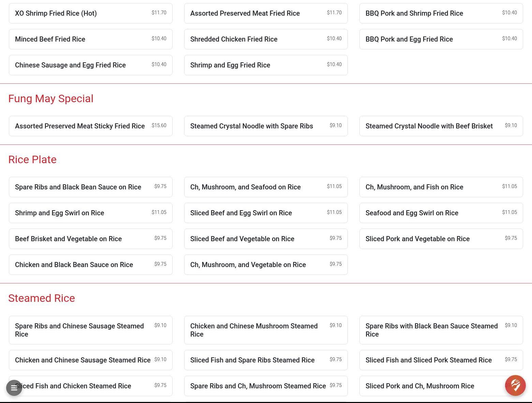Click Chicken and Black Bean Sauce on Rice
This screenshot has height=403, width=532.
(90, 265)
